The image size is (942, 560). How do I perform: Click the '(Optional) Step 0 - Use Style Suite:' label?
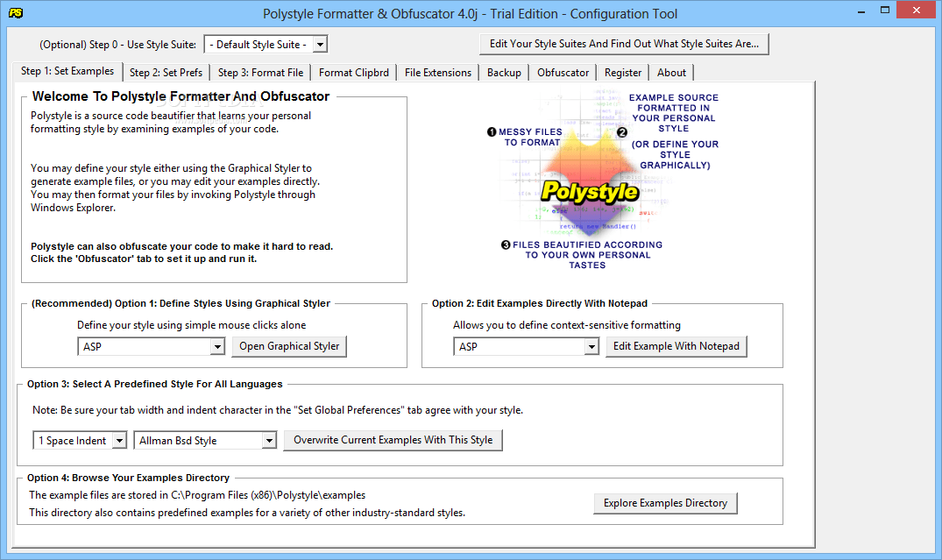[117, 45]
